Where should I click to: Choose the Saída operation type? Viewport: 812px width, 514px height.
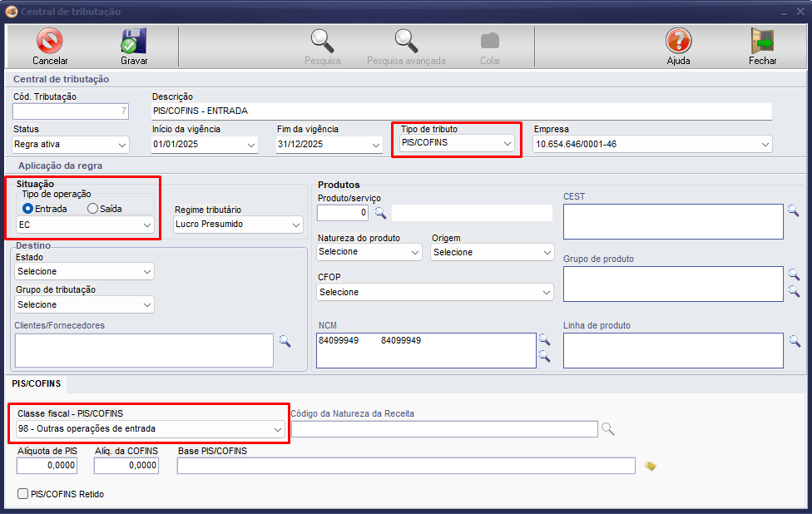(x=93, y=209)
